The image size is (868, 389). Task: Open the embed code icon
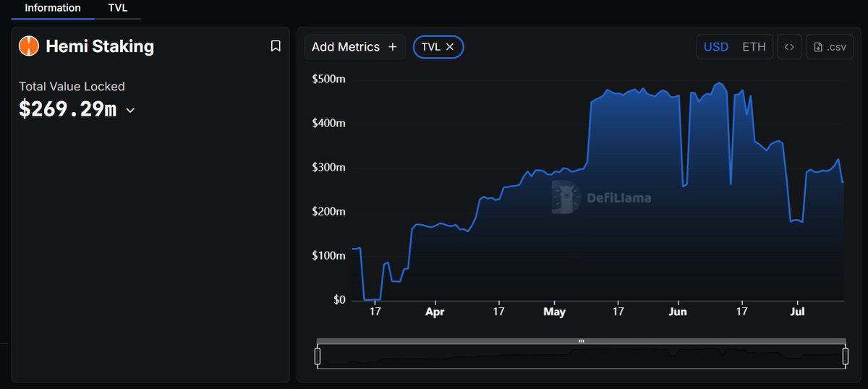pos(789,47)
